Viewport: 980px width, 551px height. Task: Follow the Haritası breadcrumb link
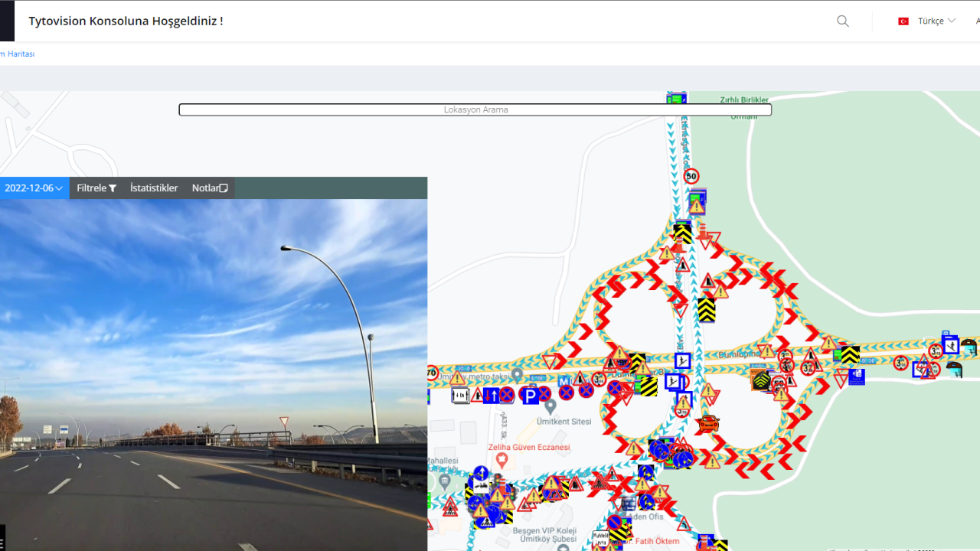point(17,54)
